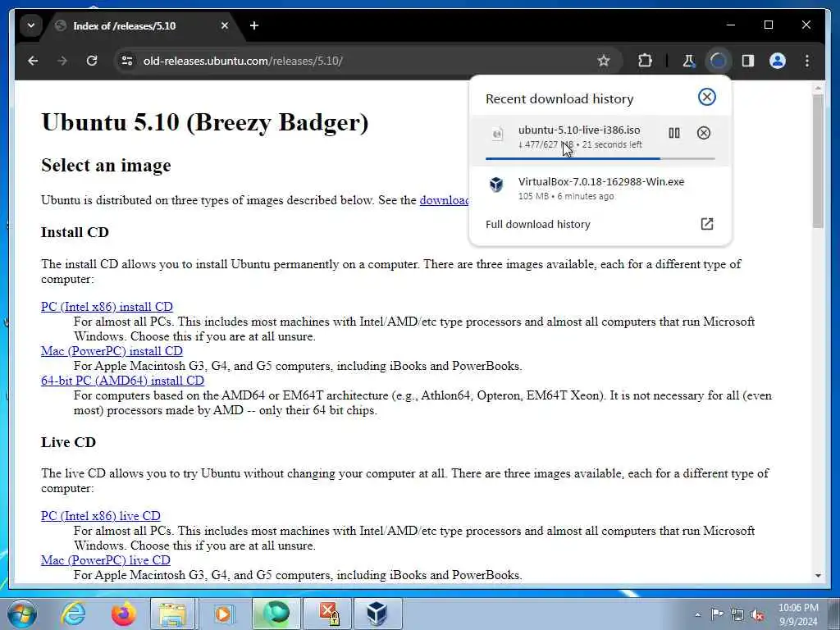This screenshot has height=630, width=840.
Task: Open Windows Explorer folder in taskbar
Action: click(173, 614)
